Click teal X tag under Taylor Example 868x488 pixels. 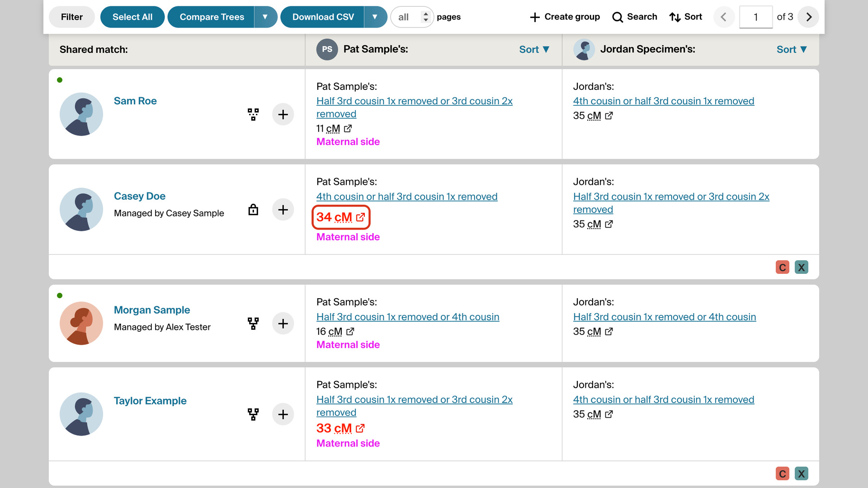click(x=802, y=474)
